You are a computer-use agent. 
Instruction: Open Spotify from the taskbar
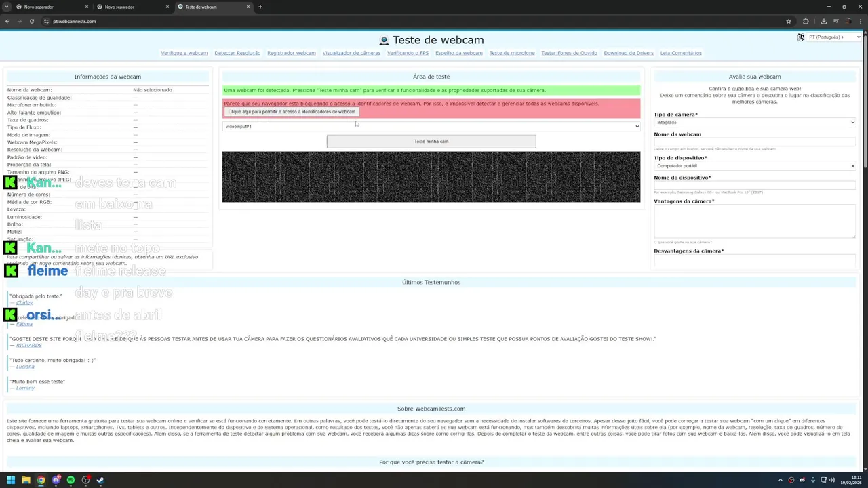coord(71,481)
